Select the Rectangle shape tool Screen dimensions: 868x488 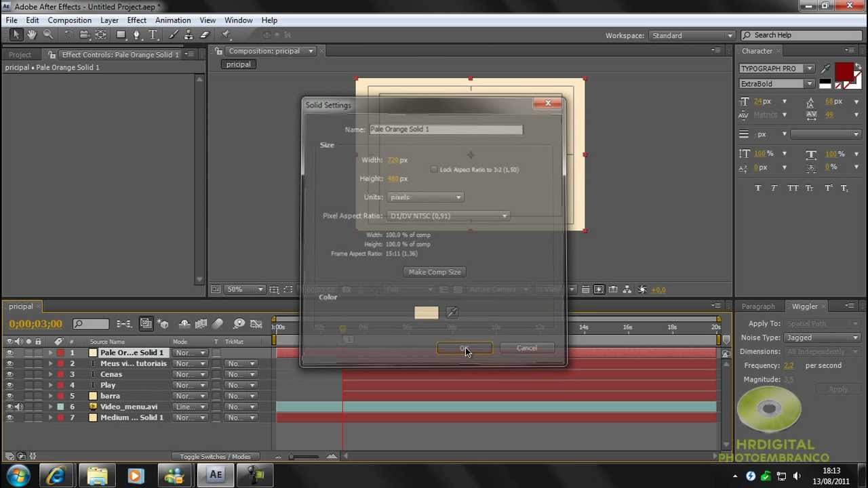[x=121, y=35]
